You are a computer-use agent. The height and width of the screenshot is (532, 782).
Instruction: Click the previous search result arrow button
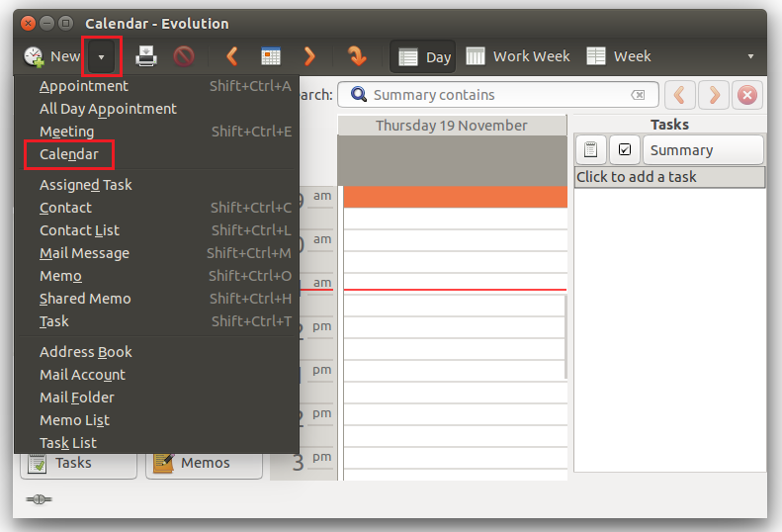[679, 95]
